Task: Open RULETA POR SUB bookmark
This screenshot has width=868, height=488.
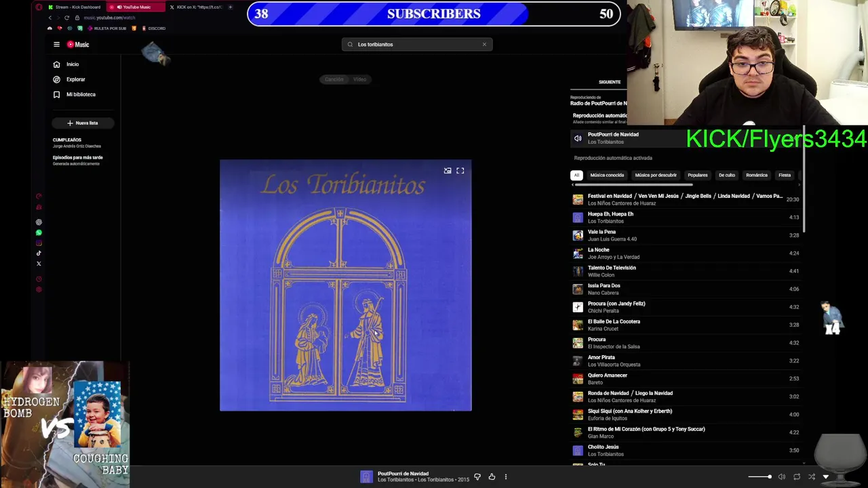Action: pos(107,28)
